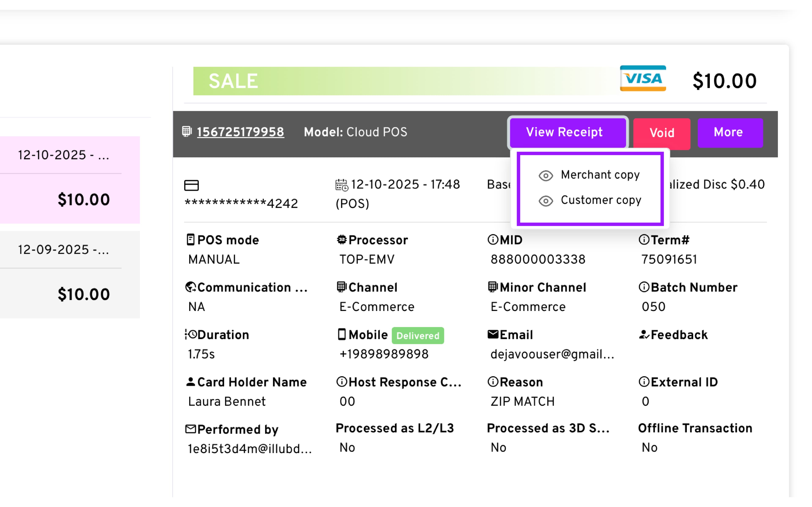Image resolution: width=812 pixels, height=507 pixels.
Task: Open the View Receipt dropdown
Action: (567, 132)
